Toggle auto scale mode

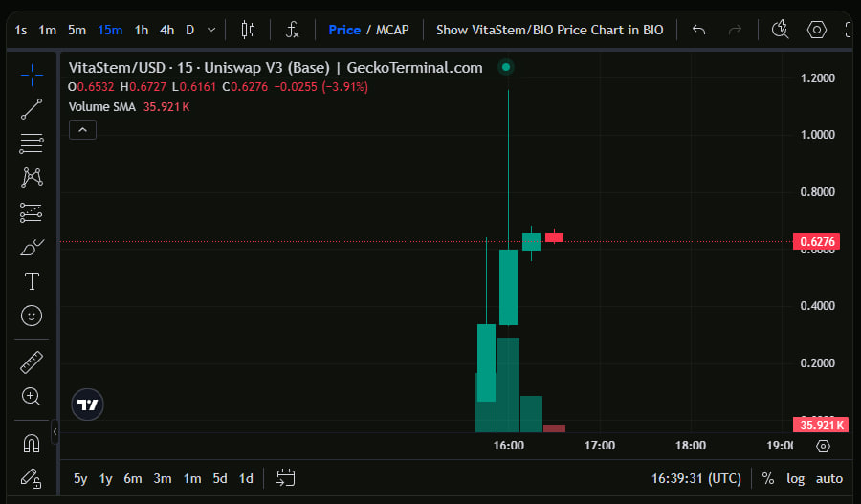pyautogui.click(x=829, y=478)
